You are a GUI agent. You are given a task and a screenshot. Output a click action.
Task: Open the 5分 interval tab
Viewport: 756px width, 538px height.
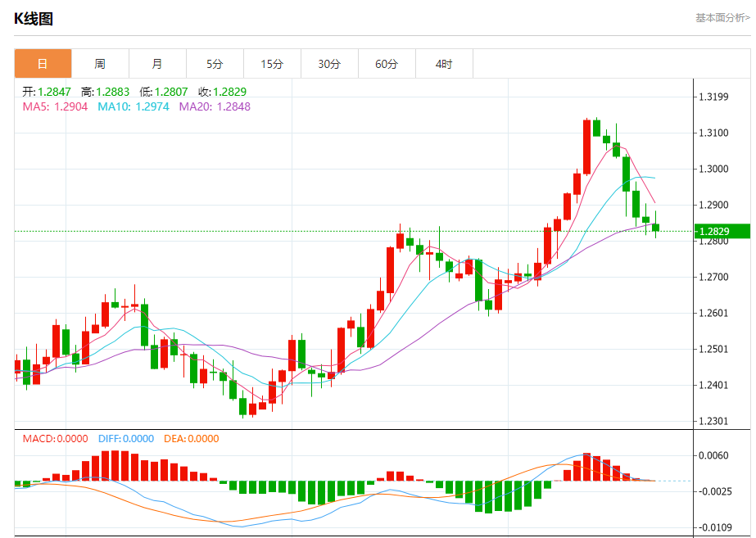(x=215, y=64)
